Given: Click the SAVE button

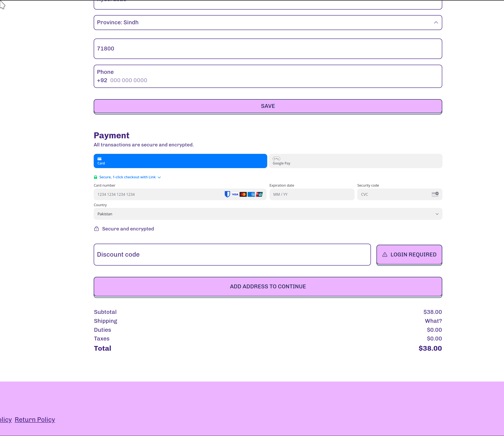Looking at the screenshot, I should point(268,106).
